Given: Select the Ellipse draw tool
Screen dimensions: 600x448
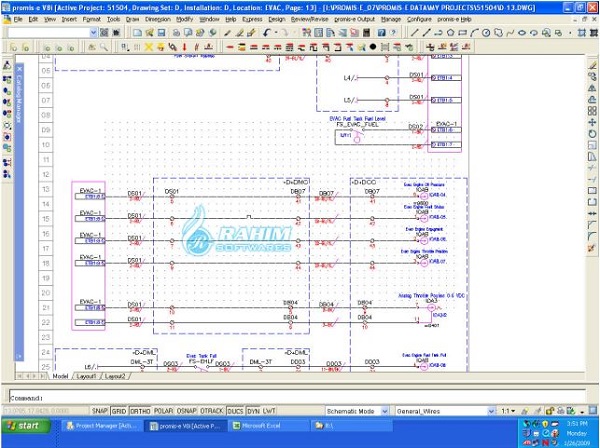Looking at the screenshot, I should pos(522,32).
